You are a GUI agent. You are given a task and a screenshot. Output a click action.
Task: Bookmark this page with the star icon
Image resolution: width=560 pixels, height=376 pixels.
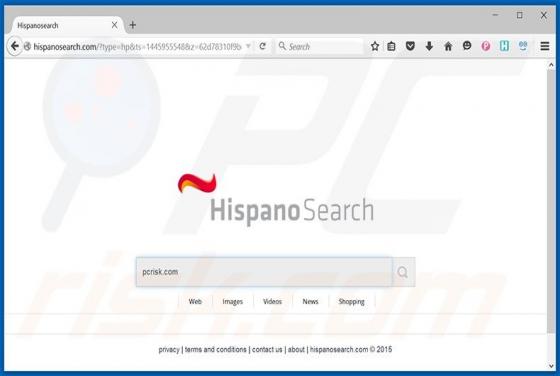click(x=375, y=46)
